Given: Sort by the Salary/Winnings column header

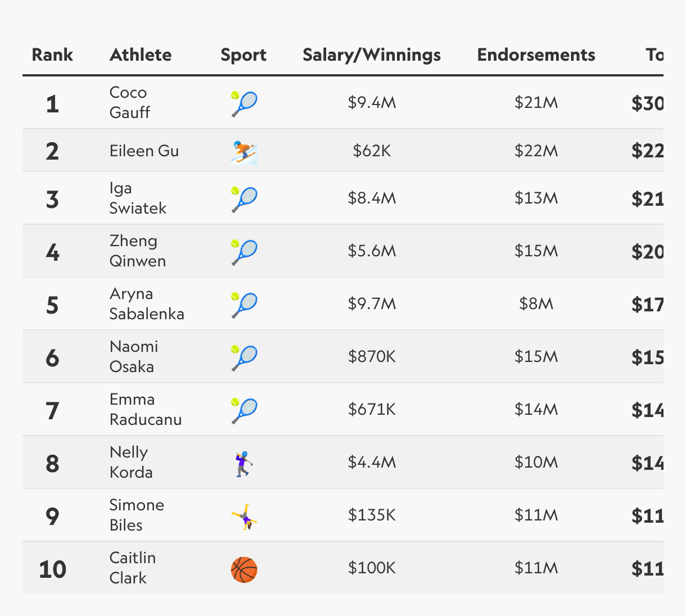Looking at the screenshot, I should pos(372,55).
